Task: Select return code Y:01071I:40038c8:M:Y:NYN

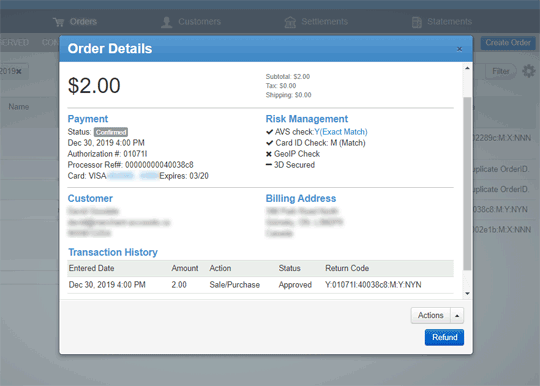Action: pos(373,285)
